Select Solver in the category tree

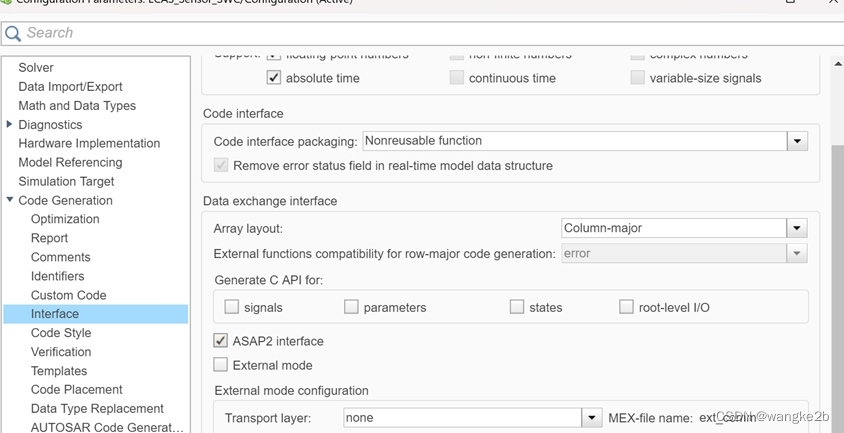tap(36, 67)
